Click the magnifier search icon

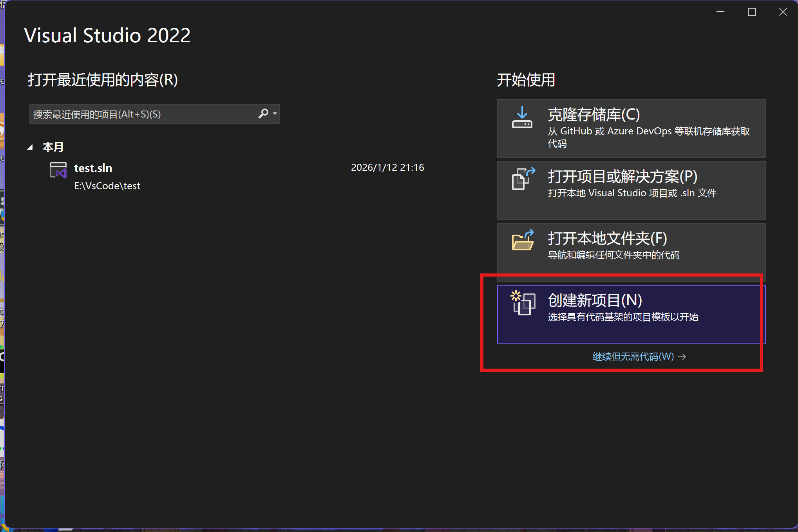pos(263,114)
